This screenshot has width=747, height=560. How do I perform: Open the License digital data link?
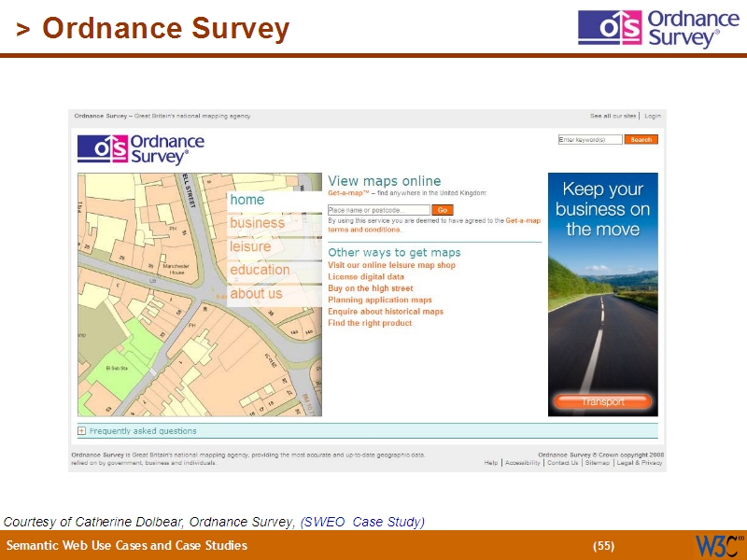(x=366, y=277)
